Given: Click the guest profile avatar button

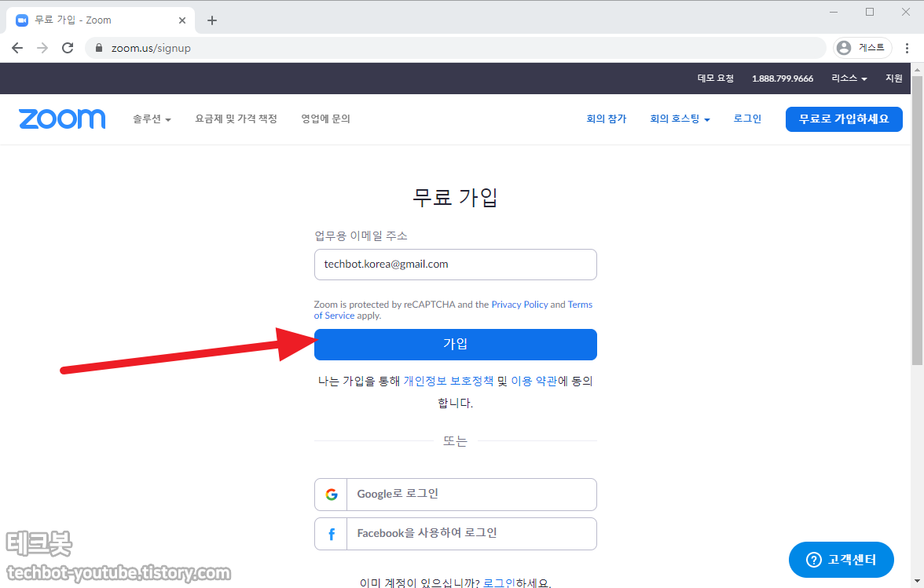Looking at the screenshot, I should tap(862, 48).
